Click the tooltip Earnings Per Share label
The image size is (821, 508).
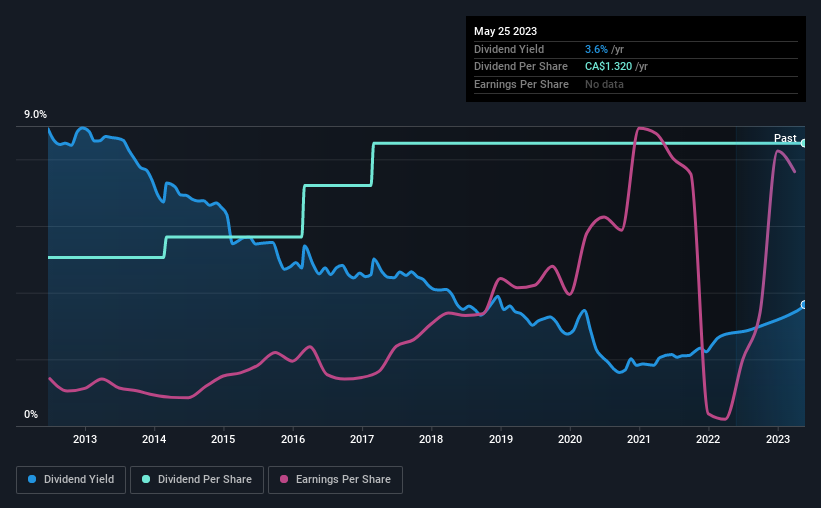(x=521, y=84)
